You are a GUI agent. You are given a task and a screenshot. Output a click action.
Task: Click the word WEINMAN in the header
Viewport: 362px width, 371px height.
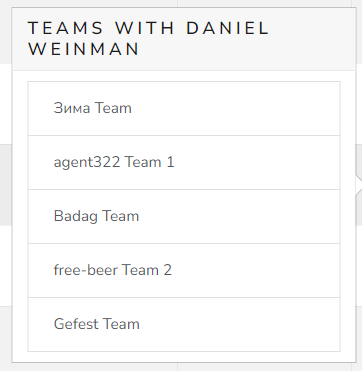click(84, 49)
